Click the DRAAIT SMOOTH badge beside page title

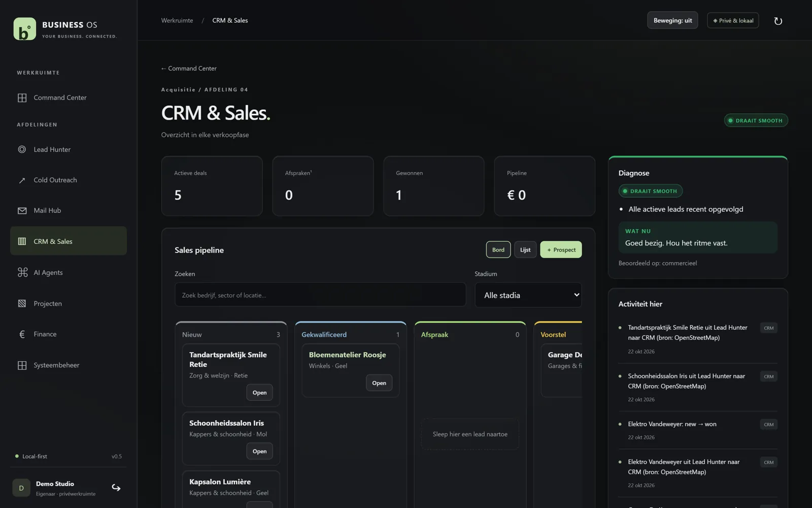(756, 120)
